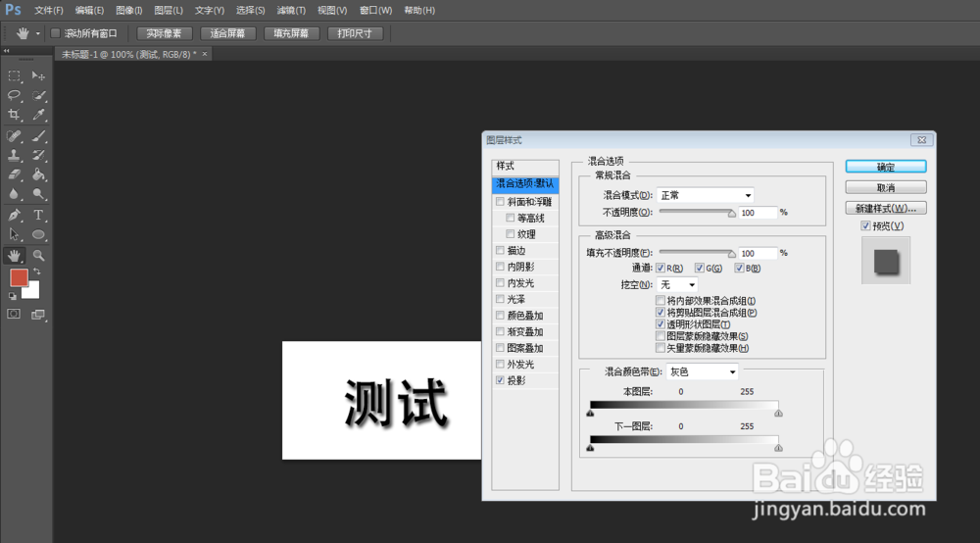Open the 混合模式 dropdown
Image resolution: width=980 pixels, height=543 pixels.
tap(705, 196)
